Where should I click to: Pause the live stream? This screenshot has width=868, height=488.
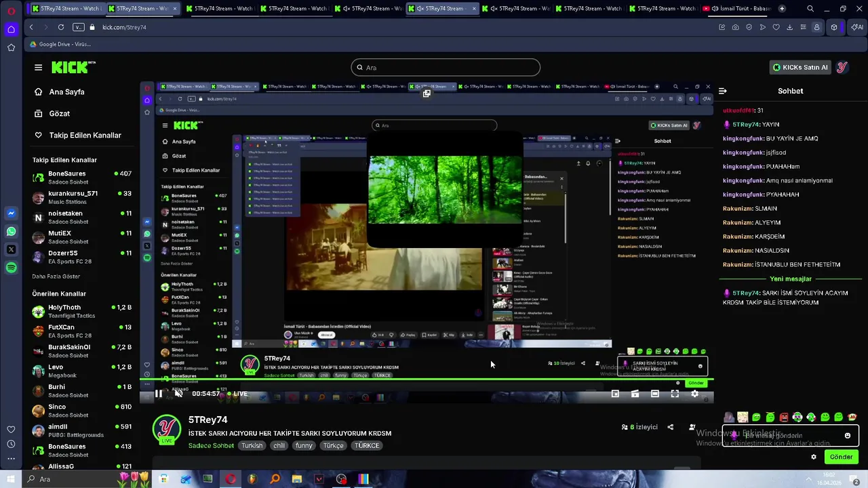(158, 394)
